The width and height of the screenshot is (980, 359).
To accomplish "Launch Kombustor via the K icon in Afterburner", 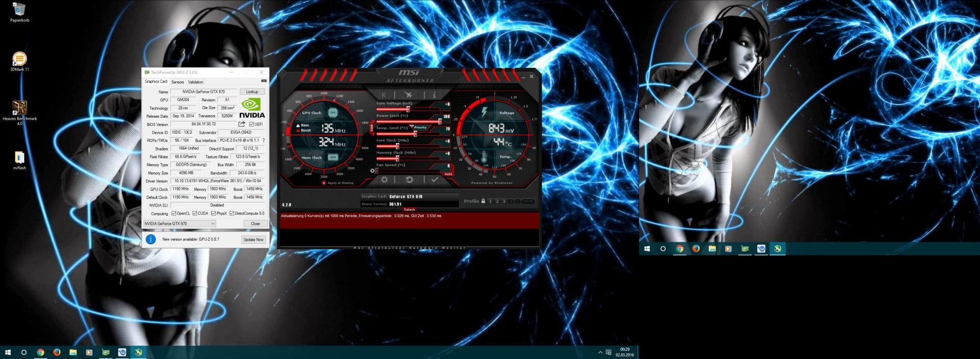I will pos(384,95).
